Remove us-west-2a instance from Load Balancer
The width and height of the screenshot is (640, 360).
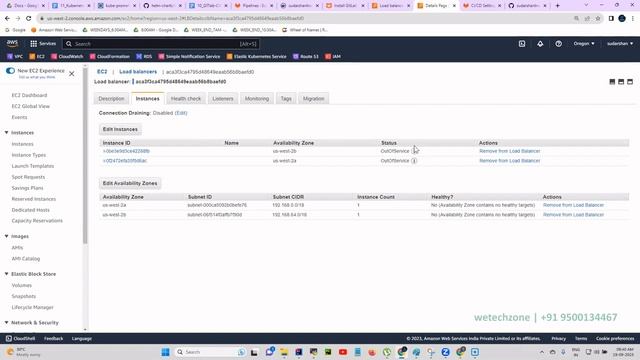pyautogui.click(x=509, y=161)
